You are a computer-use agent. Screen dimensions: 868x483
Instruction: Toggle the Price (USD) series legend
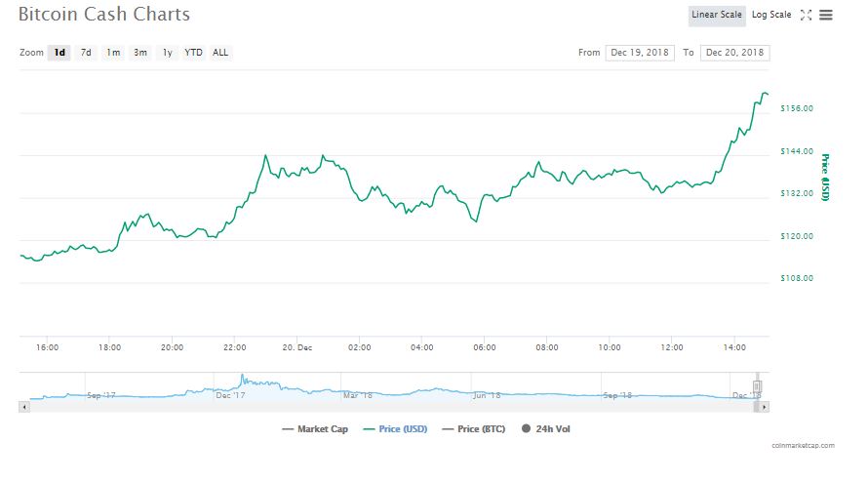coord(395,428)
